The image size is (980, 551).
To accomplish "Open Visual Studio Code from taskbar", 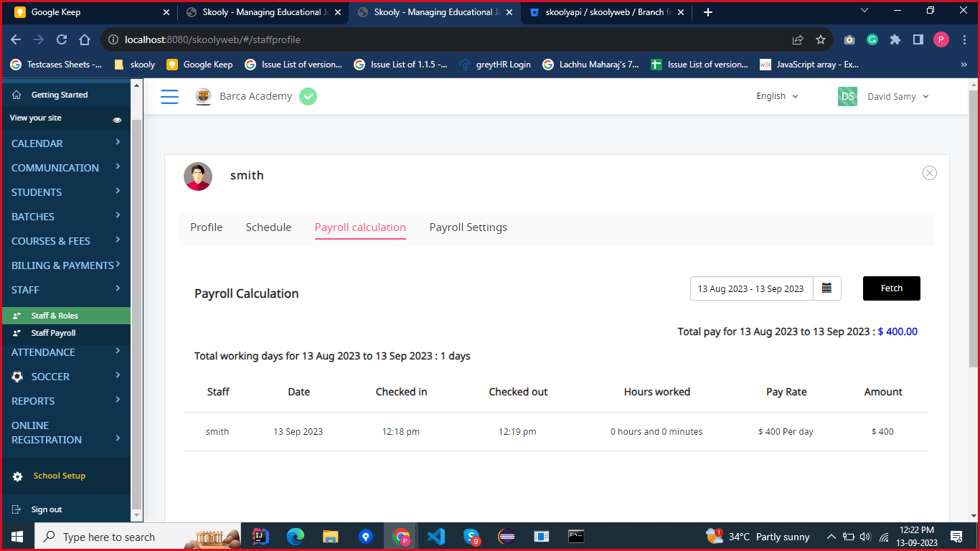I will 436,537.
